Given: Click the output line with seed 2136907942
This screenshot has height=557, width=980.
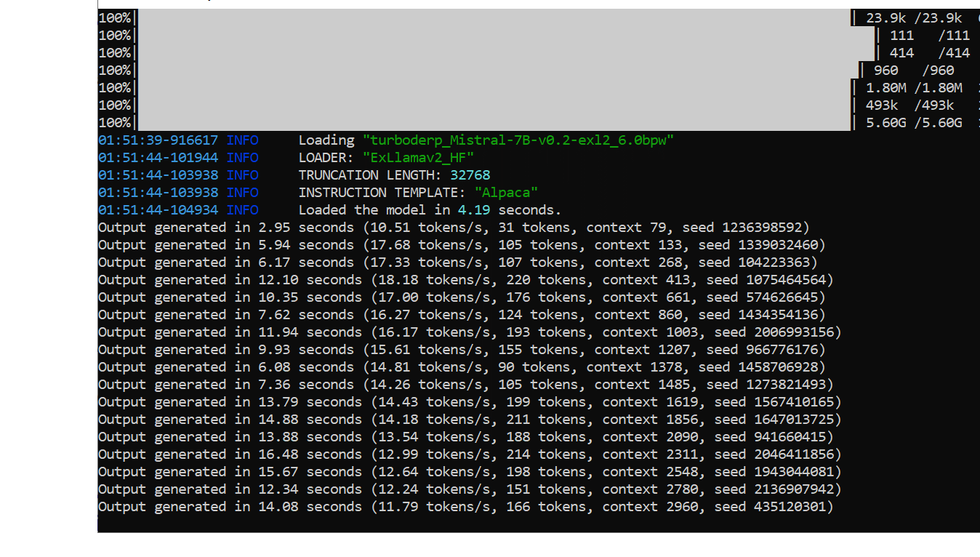Looking at the screenshot, I should [470, 489].
